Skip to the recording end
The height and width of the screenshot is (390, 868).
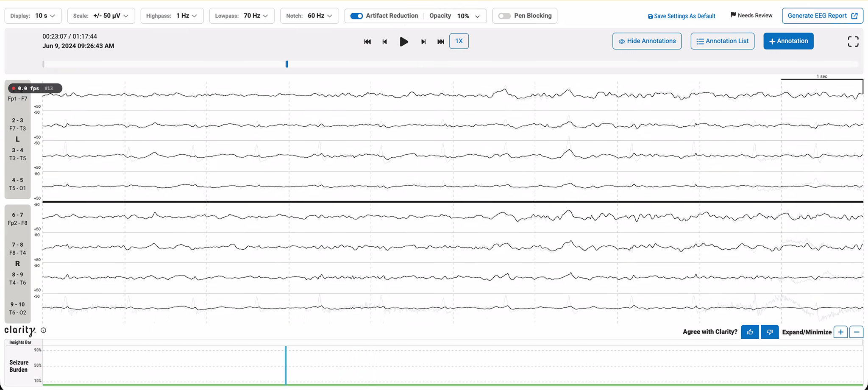pyautogui.click(x=441, y=42)
